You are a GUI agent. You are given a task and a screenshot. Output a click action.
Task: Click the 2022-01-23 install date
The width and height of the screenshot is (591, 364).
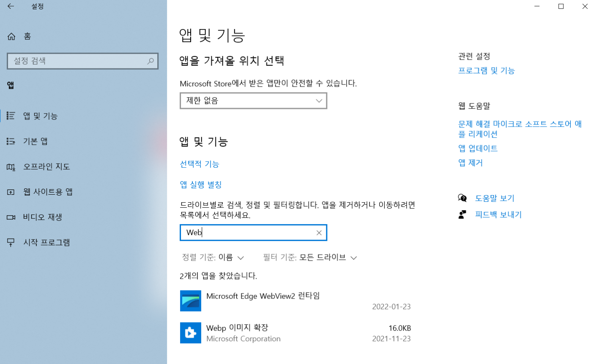(391, 307)
